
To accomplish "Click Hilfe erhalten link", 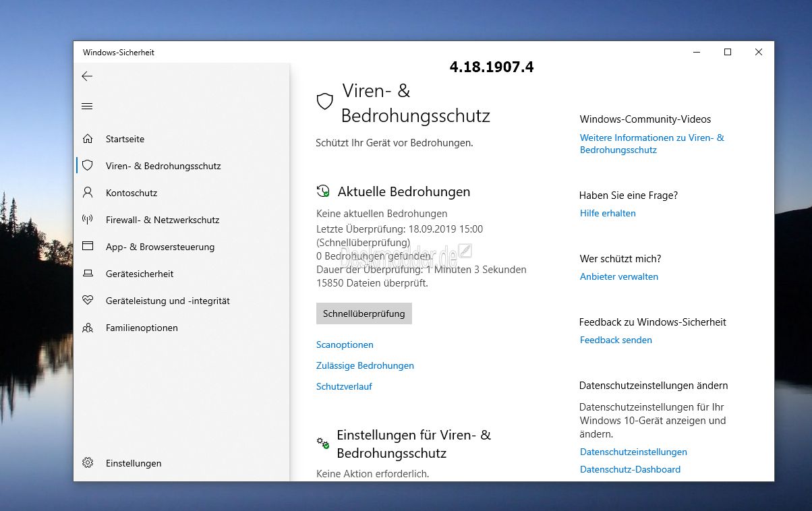I will point(608,213).
